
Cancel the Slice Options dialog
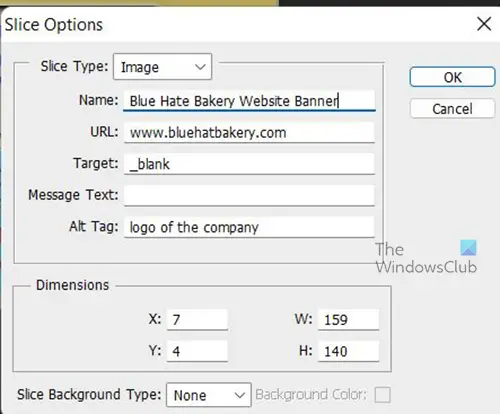tap(452, 108)
